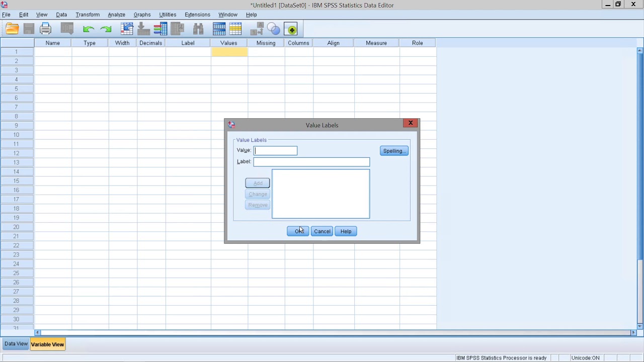This screenshot has height=362, width=644.
Task: Click vertical scrollbar down arrow
Action: coord(640,326)
